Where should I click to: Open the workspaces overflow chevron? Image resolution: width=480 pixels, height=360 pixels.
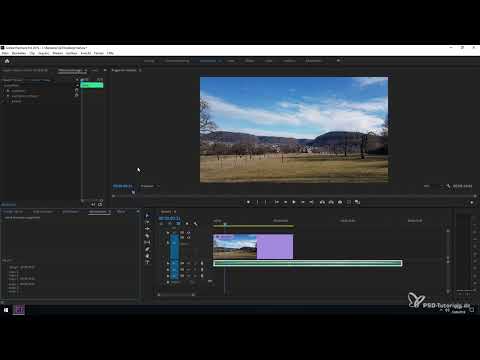338,61
